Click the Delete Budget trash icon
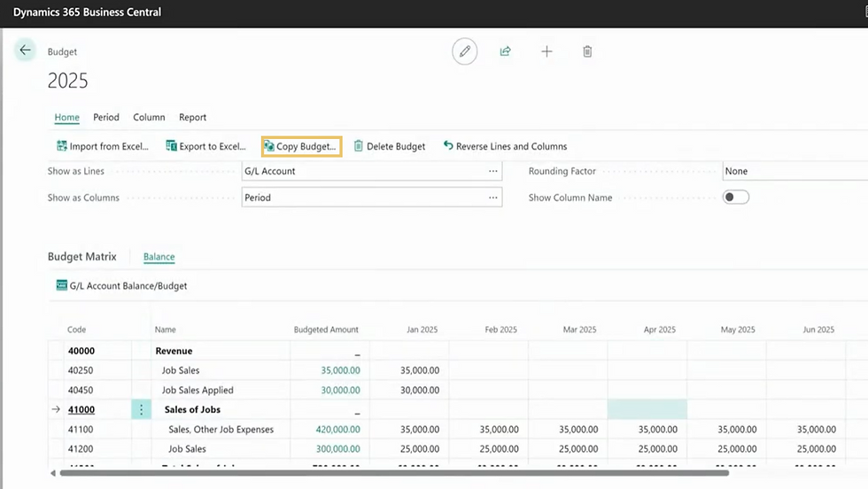The width and height of the screenshot is (868, 489). pos(358,146)
